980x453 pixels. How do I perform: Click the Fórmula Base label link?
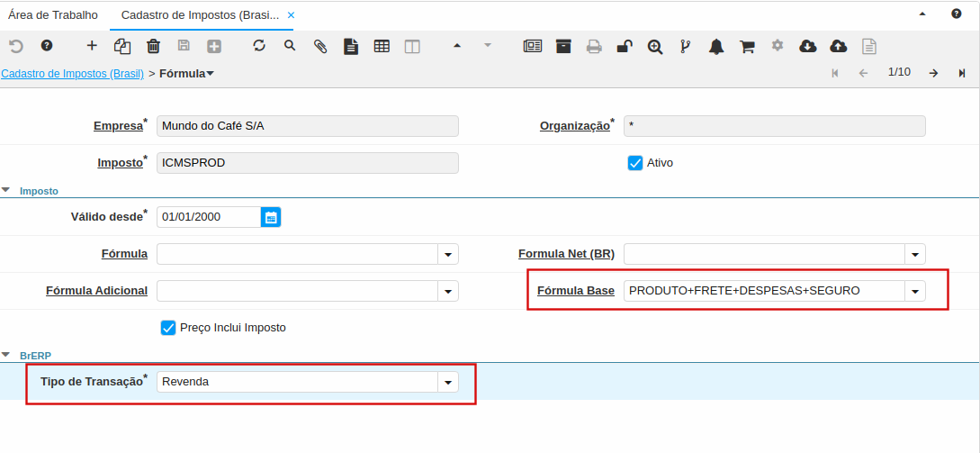point(576,291)
